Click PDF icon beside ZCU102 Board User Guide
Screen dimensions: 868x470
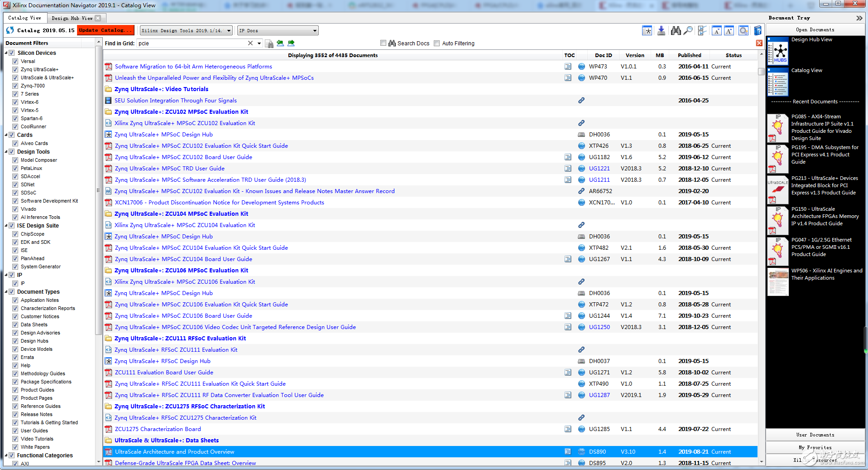click(x=109, y=157)
